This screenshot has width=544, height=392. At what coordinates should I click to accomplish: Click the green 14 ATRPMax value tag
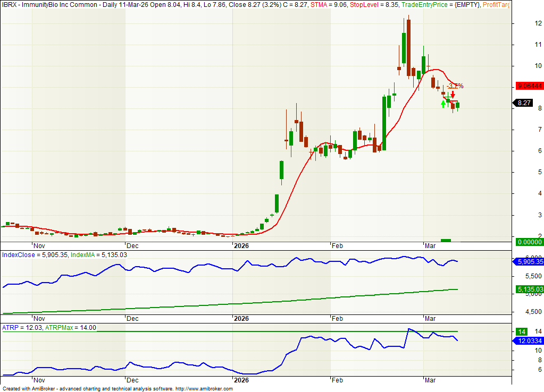520,331
